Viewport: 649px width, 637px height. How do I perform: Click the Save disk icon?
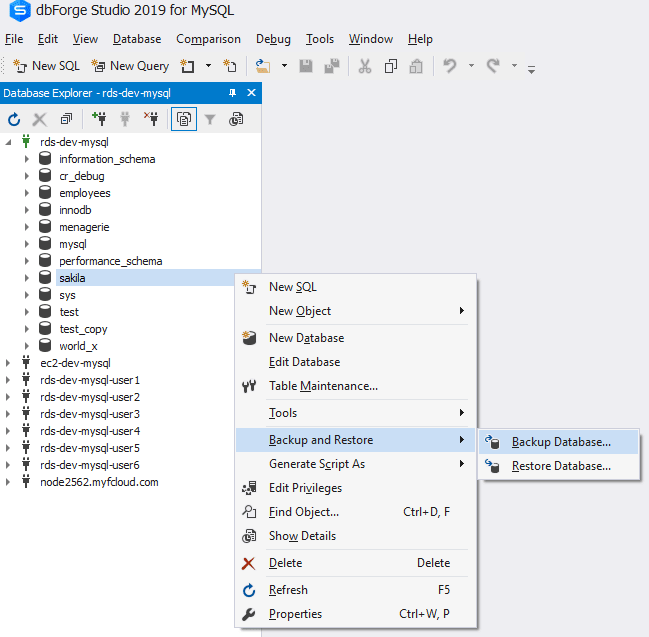tap(306, 66)
